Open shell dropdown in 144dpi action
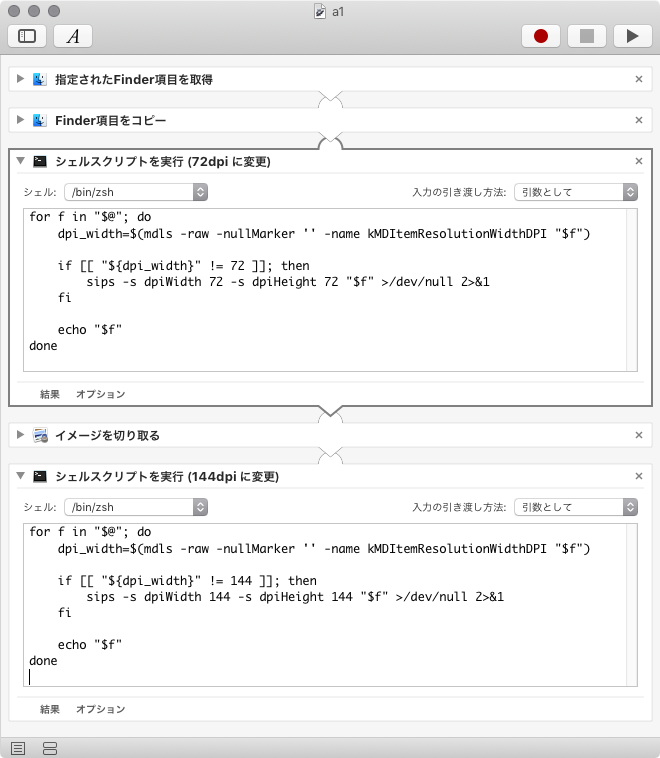The width and height of the screenshot is (660, 758). (136, 507)
